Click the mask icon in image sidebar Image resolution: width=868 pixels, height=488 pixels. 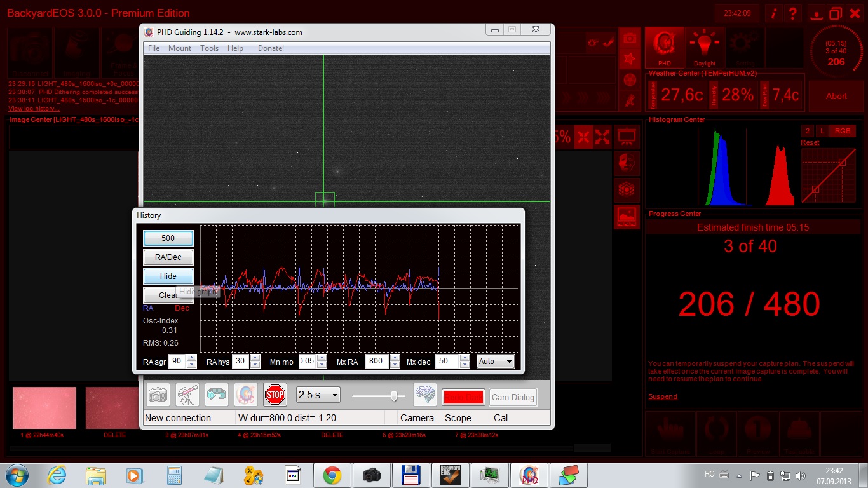(627, 162)
